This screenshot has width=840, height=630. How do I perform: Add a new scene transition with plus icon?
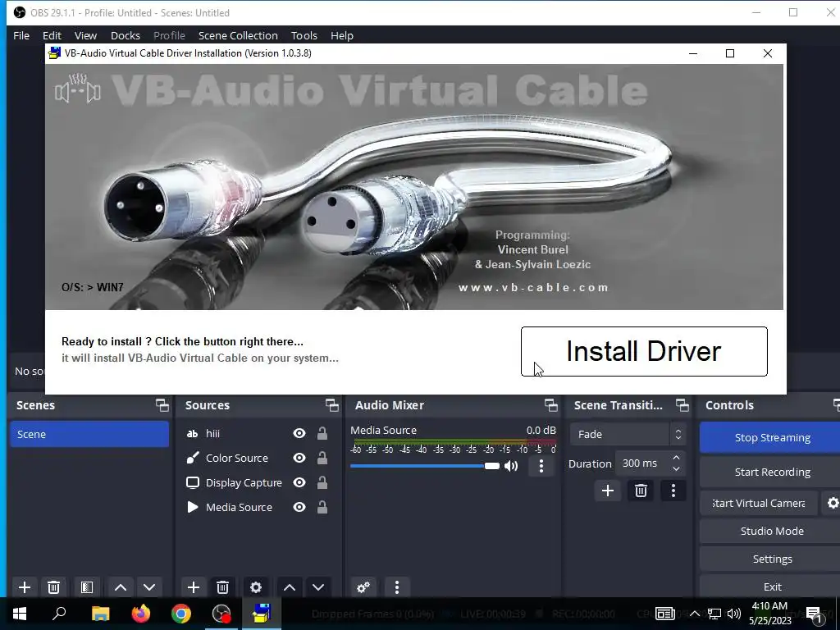coord(608,491)
